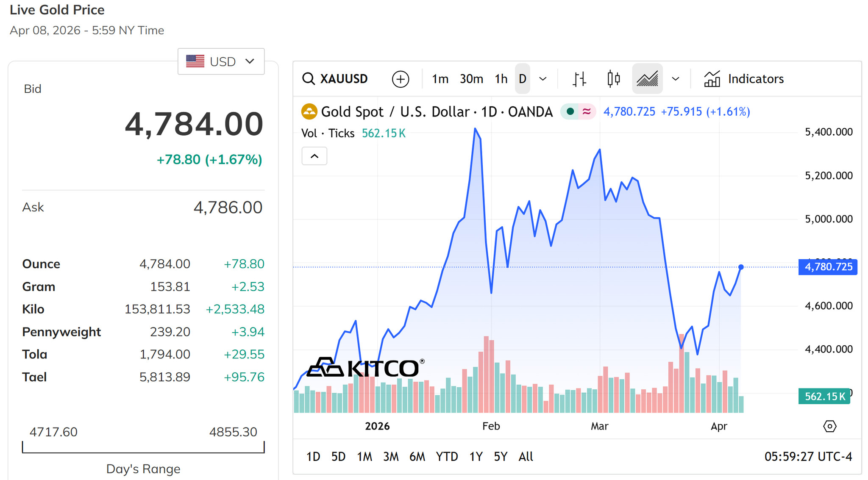Viewport: 868px width, 480px height.
Task: Expand the chart style dropdown arrow
Action: 676,79
